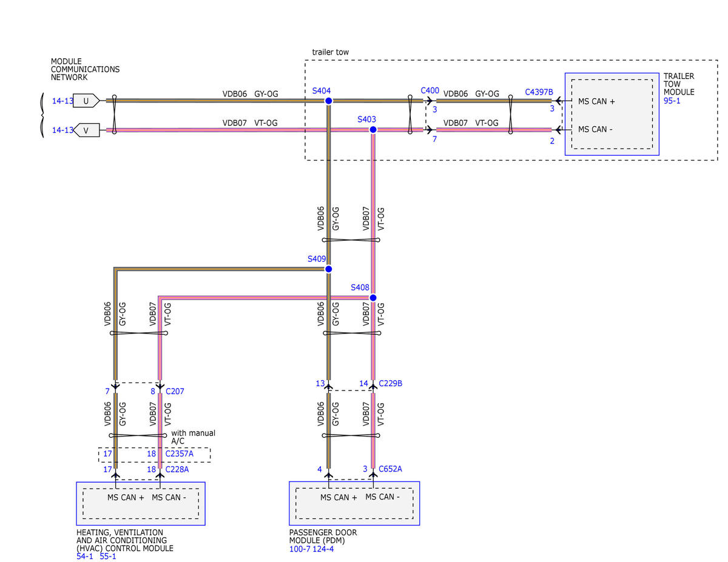728x562 pixels.
Task: Open the 100-7 Passenger Door Module link
Action: click(300, 549)
